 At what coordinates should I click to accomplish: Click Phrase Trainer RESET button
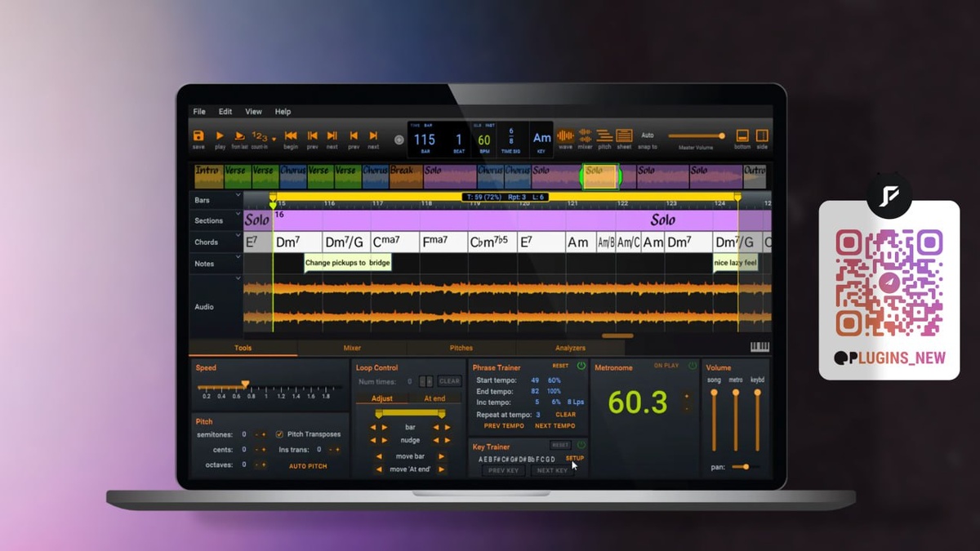[560, 366]
